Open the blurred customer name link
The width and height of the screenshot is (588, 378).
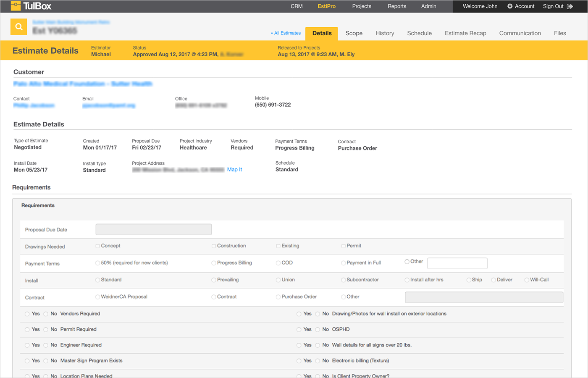coord(83,84)
